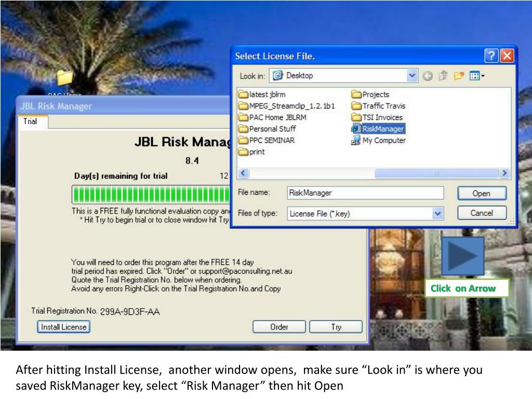Expand the Look in Desktop dropdown
Image resolution: width=532 pixels, height=399 pixels.
[x=412, y=76]
